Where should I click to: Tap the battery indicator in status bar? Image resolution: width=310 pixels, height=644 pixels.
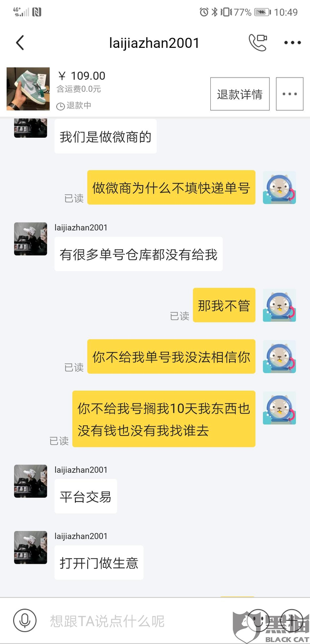(x=262, y=12)
